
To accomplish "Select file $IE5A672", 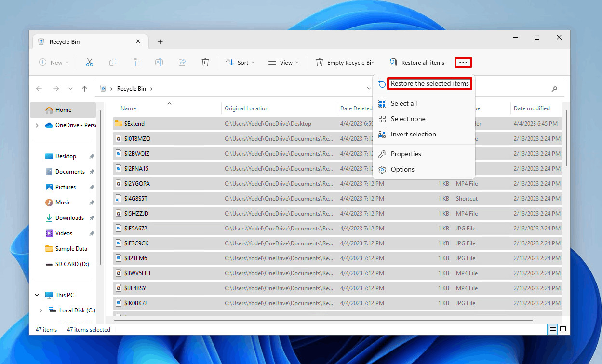I will coord(337,228).
